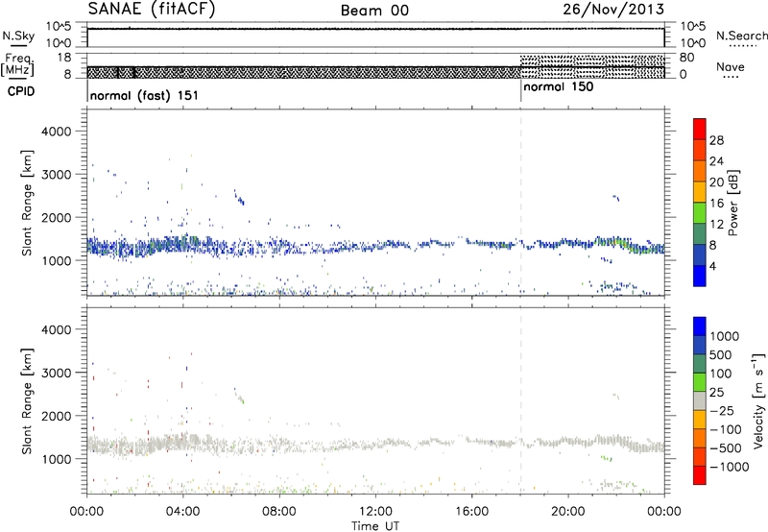Click the normal (fast) 151 CPID text

point(144,95)
